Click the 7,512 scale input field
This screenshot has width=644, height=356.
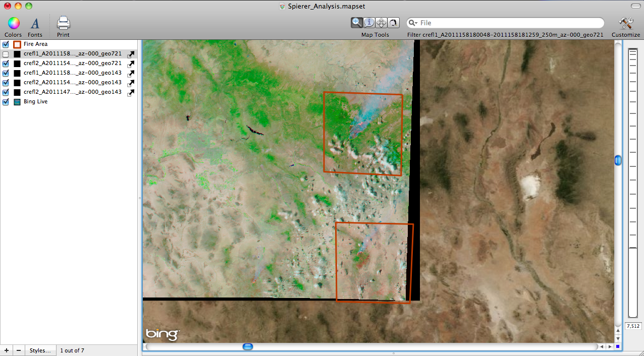click(x=633, y=326)
